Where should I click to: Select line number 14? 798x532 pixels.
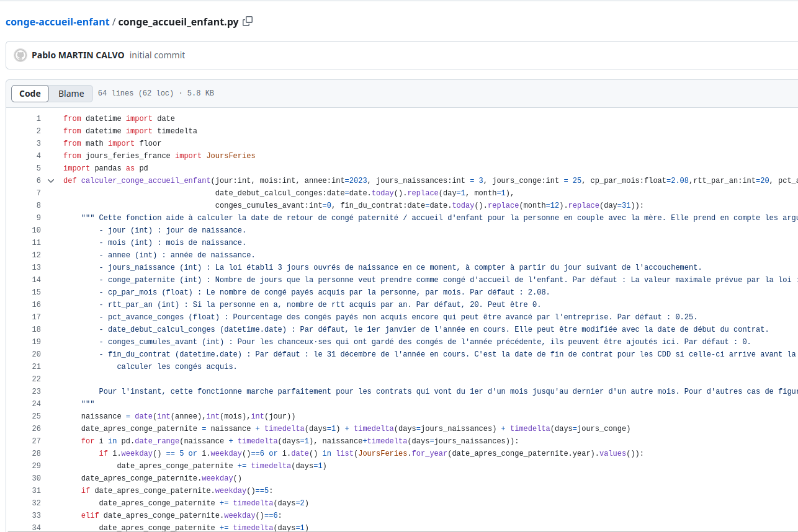[36, 280]
